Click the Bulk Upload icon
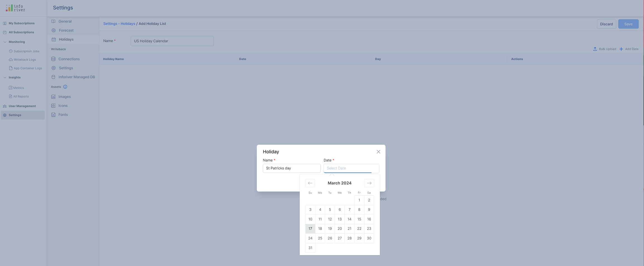Screen dimensions: 644x266 595,49
